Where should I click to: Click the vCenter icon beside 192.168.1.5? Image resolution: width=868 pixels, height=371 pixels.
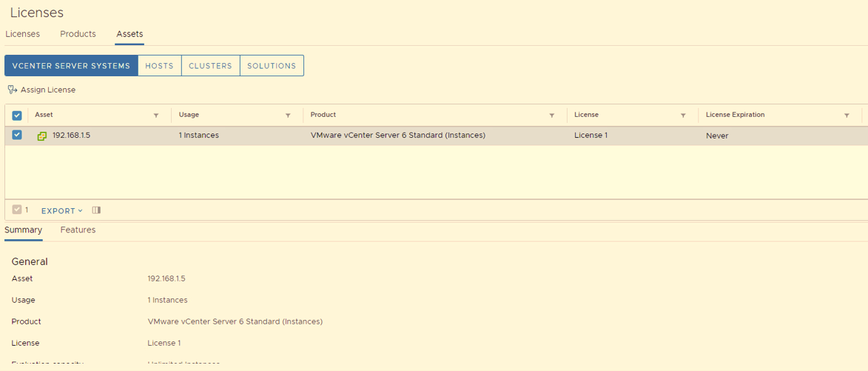42,136
